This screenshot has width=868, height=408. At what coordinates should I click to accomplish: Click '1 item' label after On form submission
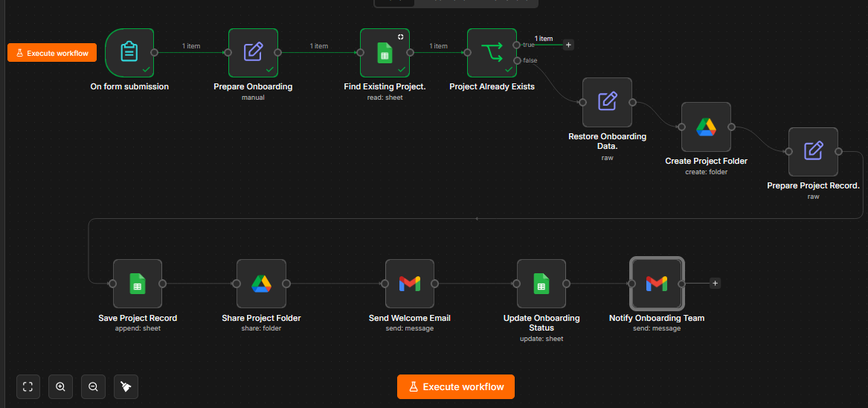[x=191, y=46]
